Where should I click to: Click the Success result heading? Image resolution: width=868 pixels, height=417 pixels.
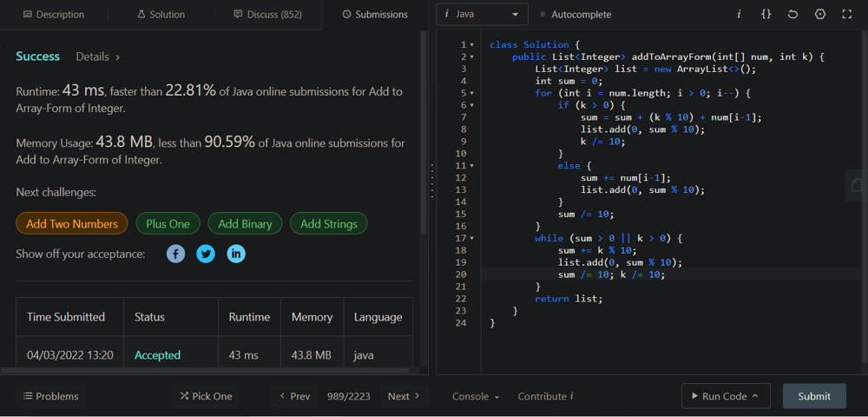[x=37, y=56]
